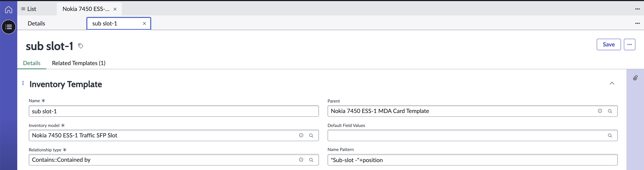Image resolution: width=644 pixels, height=170 pixels.
Task: Close the Nokia 7450 ESS tab
Action: [x=115, y=9]
